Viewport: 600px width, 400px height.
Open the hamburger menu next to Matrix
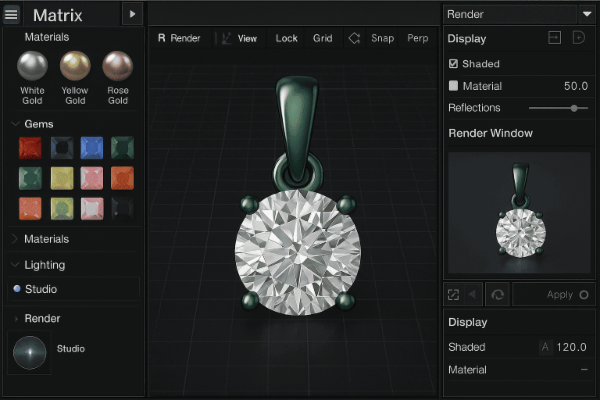11,15
